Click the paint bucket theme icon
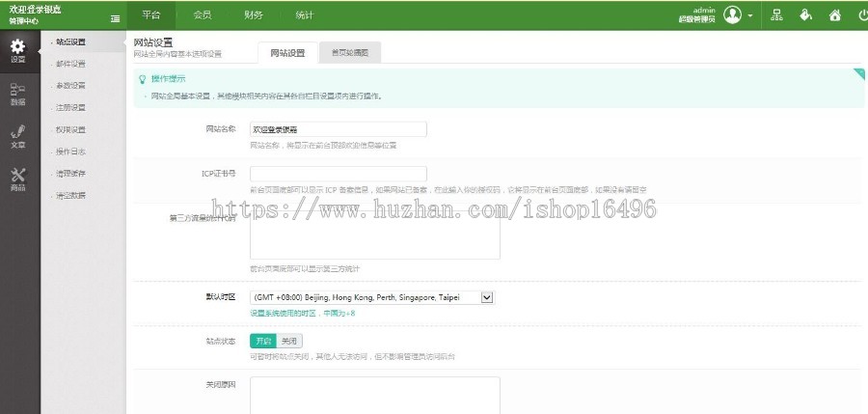 tap(805, 15)
